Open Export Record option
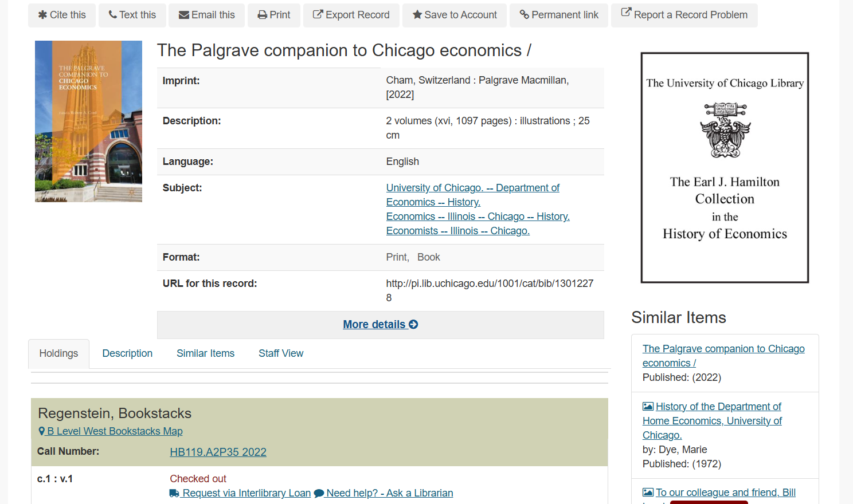Viewport: 853px width, 504px height. coord(351,15)
